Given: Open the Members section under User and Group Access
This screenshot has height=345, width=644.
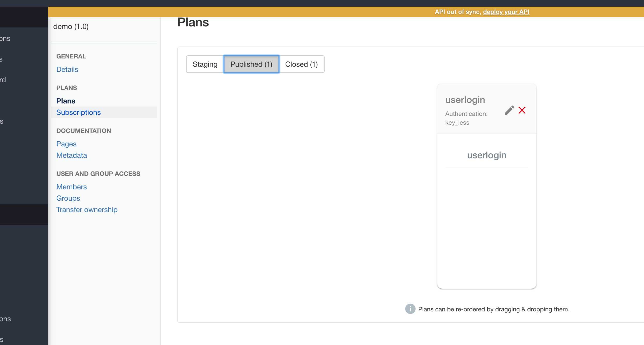Looking at the screenshot, I should point(72,186).
